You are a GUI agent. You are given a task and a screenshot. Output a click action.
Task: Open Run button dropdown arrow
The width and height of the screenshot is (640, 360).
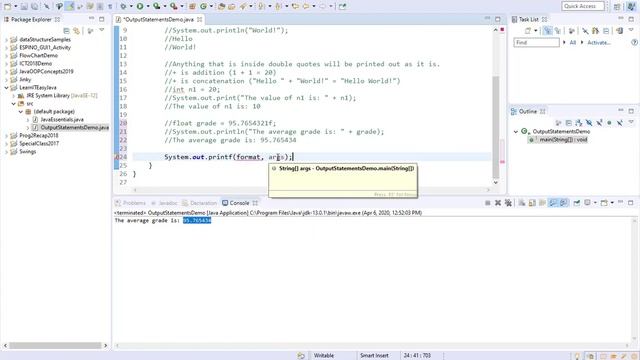click(148, 7)
